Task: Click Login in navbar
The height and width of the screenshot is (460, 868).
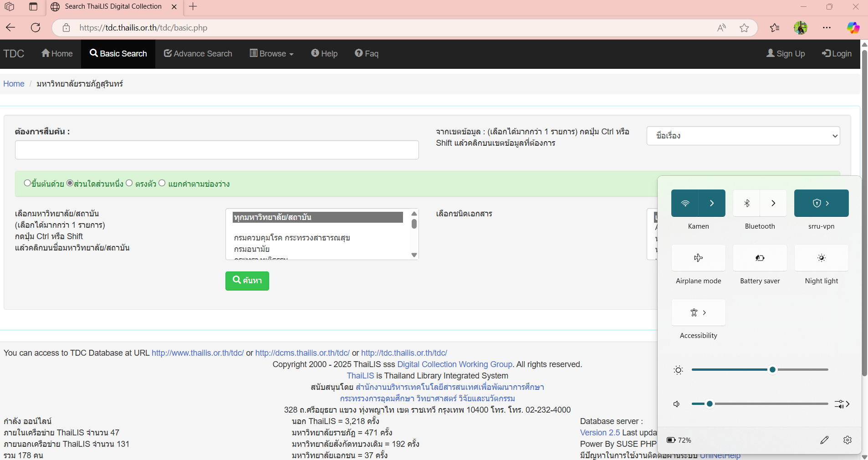Action: tap(837, 54)
